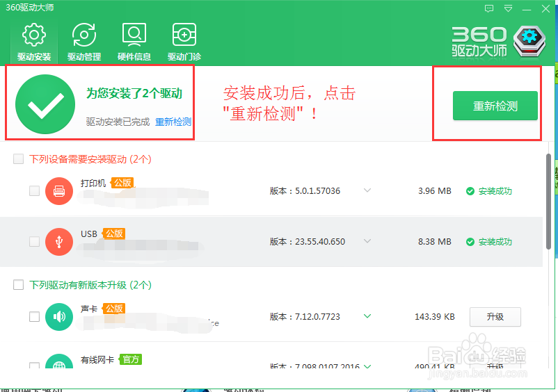This screenshot has width=558, height=392.
Task: Click the 公版 badge next to 打印机
Action: click(x=122, y=183)
